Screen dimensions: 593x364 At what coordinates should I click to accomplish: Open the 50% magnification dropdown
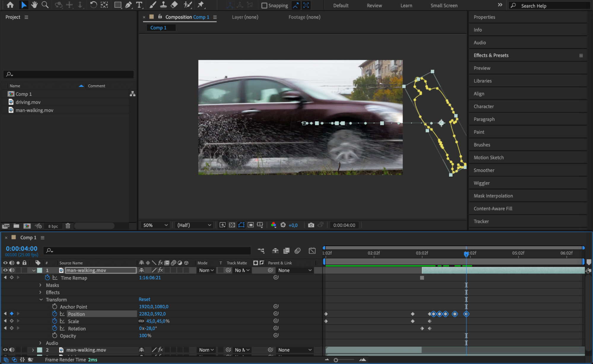point(155,225)
